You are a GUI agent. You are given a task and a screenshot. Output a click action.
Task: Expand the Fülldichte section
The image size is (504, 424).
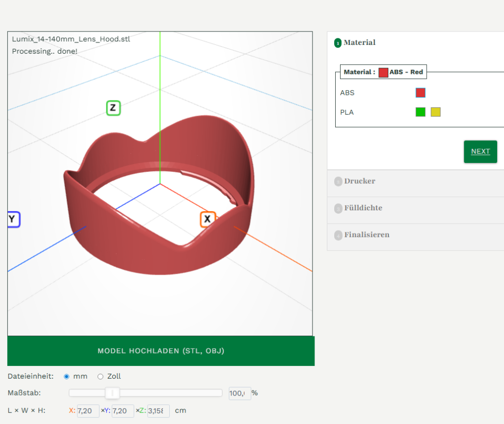363,208
